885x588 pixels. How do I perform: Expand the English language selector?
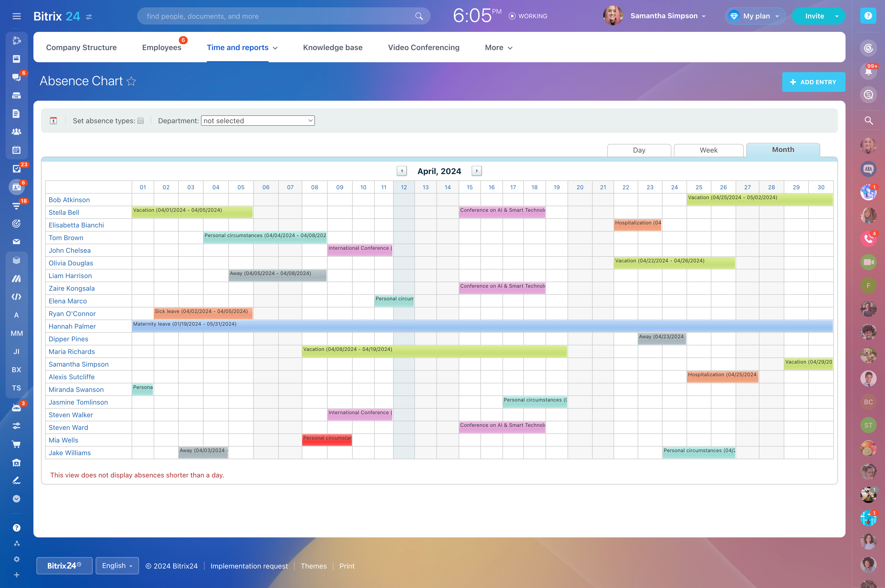click(117, 565)
